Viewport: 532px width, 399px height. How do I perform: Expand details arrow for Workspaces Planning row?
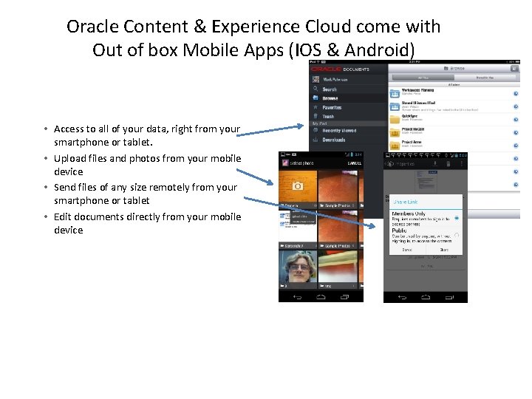(x=516, y=94)
